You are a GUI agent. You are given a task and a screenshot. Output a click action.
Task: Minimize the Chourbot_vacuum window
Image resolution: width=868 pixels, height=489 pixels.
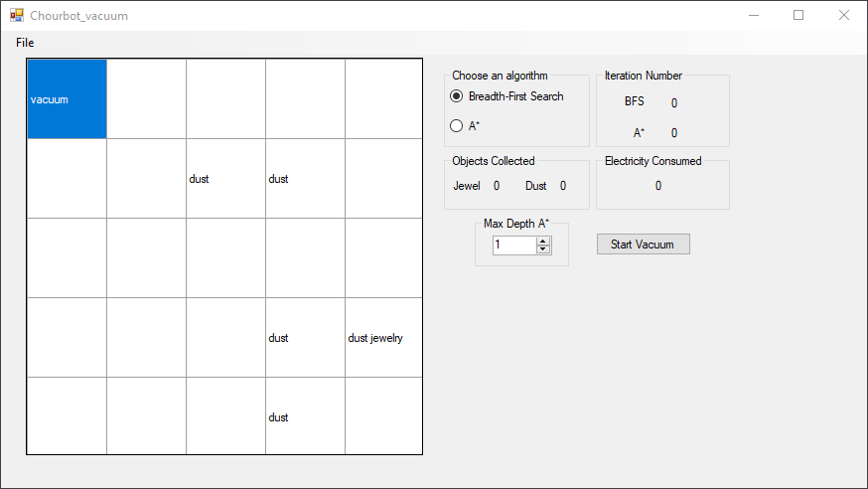click(x=754, y=16)
